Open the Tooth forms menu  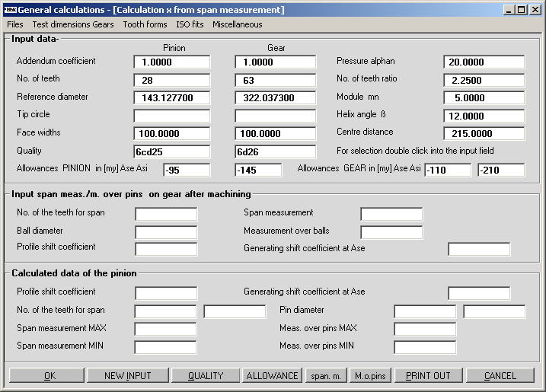tap(145, 24)
